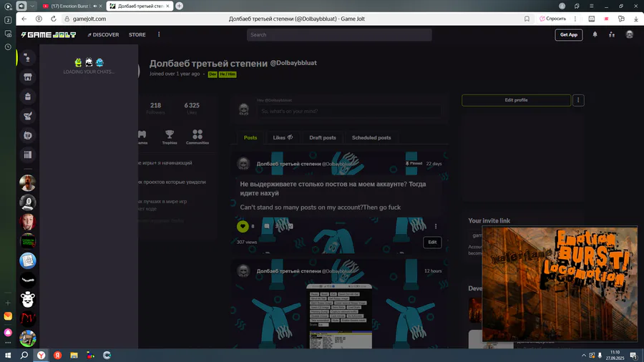The width and height of the screenshot is (644, 362).
Task: Open the Emotion Burst video thumbnail overlay
Action: [x=560, y=283]
